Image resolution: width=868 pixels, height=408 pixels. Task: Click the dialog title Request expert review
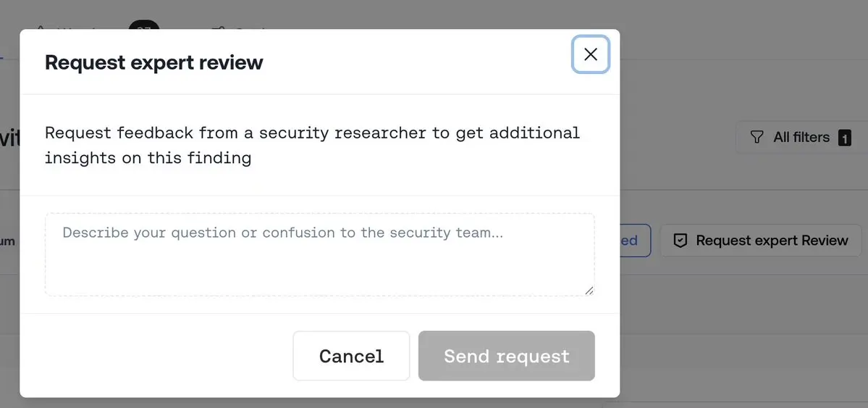[x=154, y=62]
